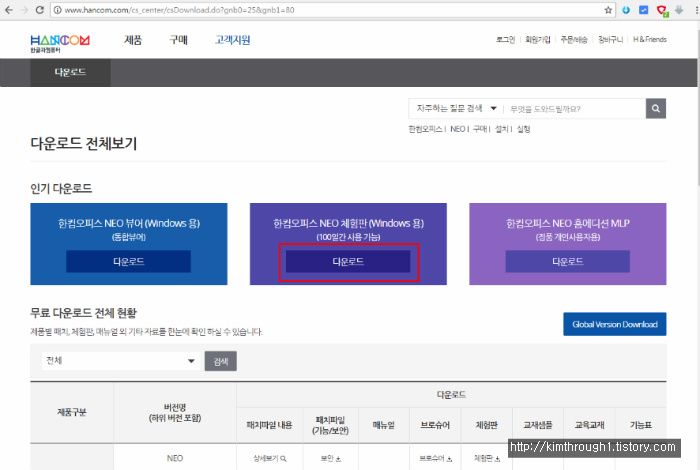Viewport: 700px width, 470px height.
Task: Click the 교재샘플 column header
Action: click(x=538, y=425)
